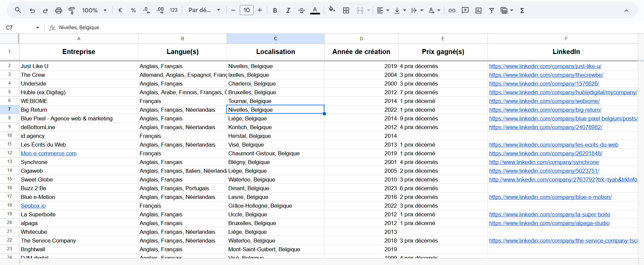Toggle strikethrough formatting

(x=302, y=10)
